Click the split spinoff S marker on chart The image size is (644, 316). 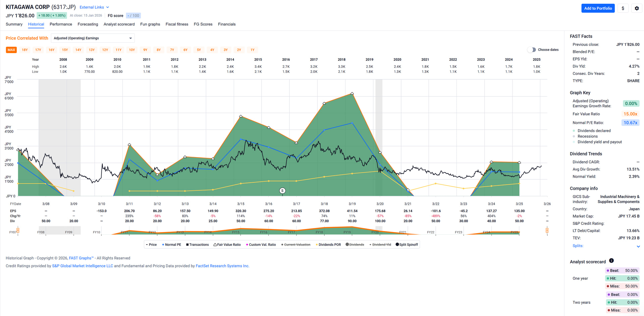(x=282, y=191)
